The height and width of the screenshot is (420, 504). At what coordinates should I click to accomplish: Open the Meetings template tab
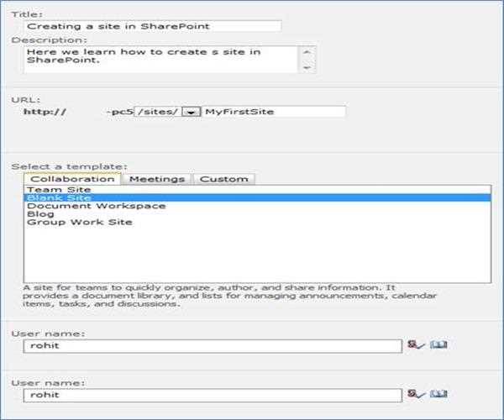156,178
